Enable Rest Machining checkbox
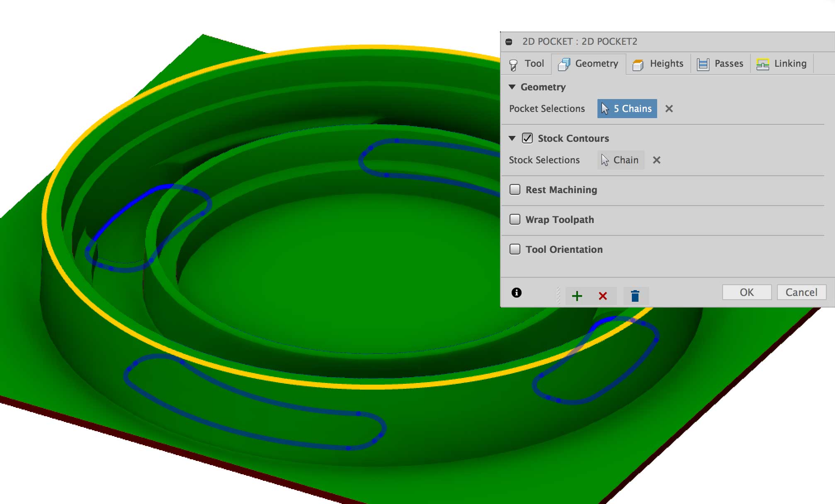 [x=515, y=189]
